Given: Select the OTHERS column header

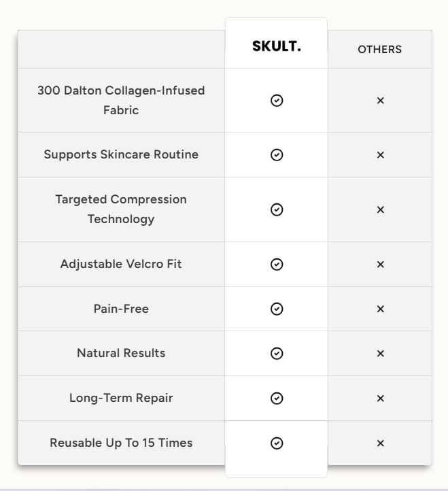Looking at the screenshot, I should (x=380, y=50).
